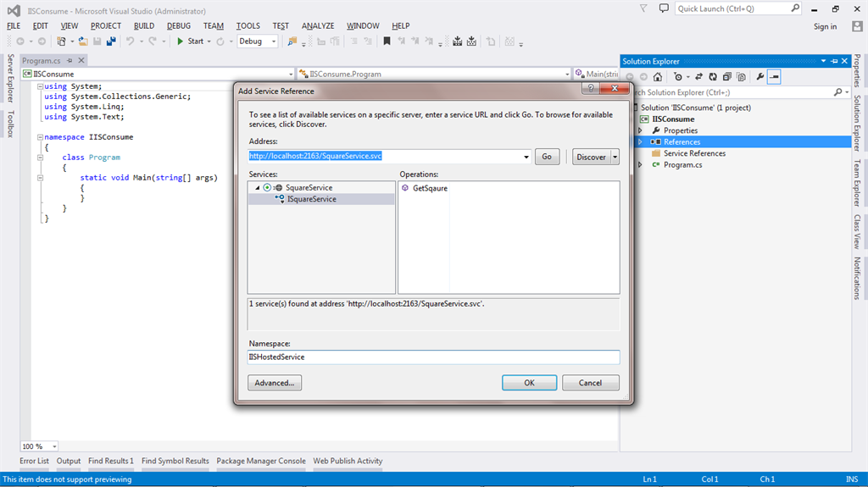This screenshot has width=868, height=487.
Task: Open the Address URL dropdown arrow
Action: 526,157
